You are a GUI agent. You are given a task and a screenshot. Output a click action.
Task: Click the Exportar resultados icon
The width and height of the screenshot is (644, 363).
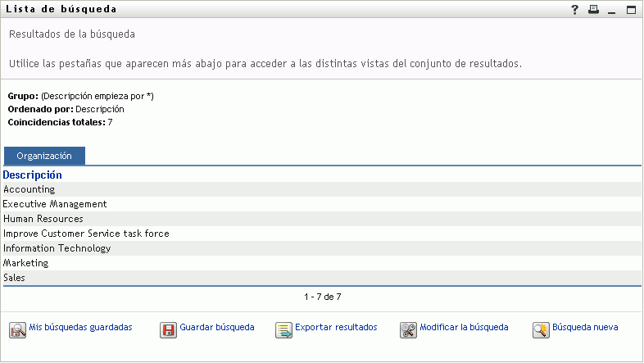284,329
